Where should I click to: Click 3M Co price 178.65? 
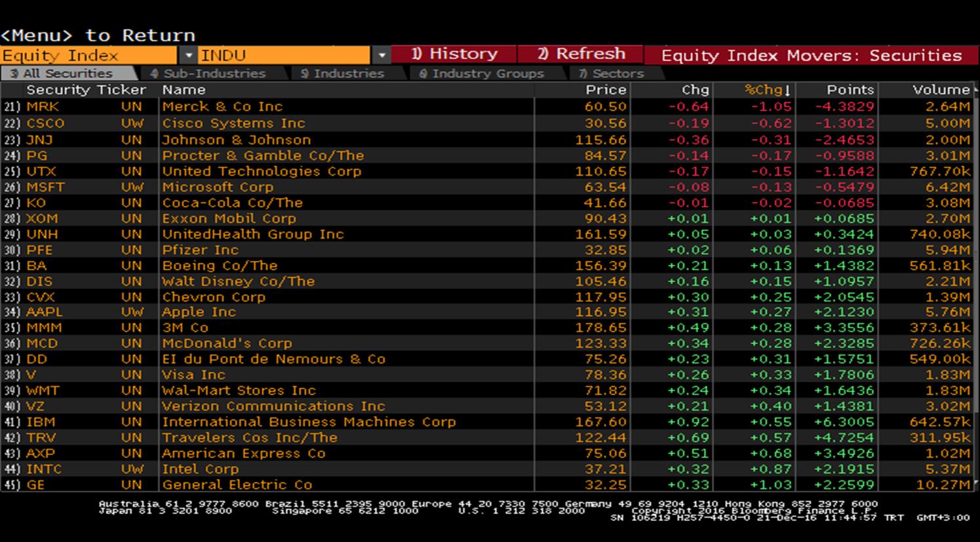[x=601, y=328]
